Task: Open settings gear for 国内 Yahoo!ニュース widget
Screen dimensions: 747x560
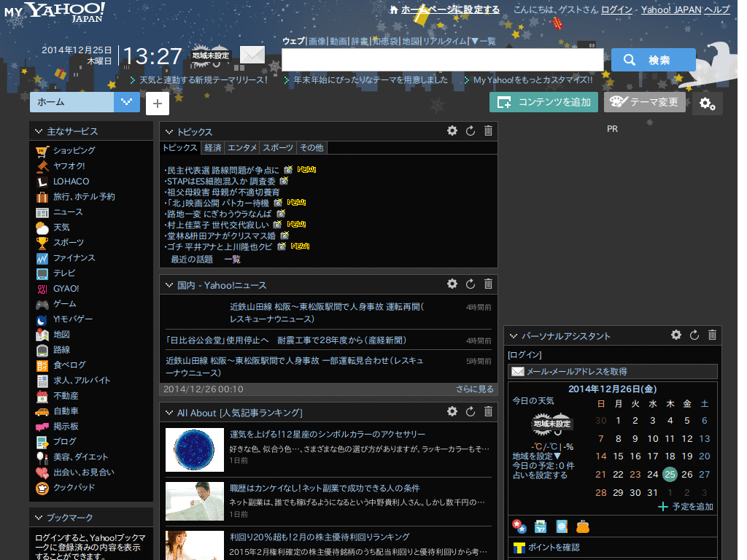Action: (452, 284)
